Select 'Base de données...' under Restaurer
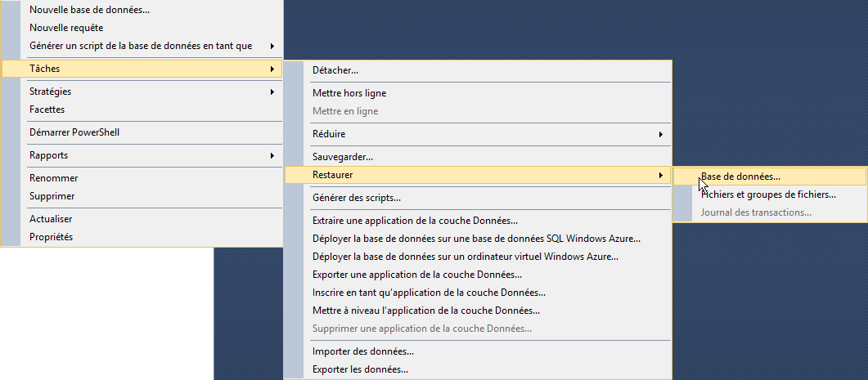Image resolution: width=868 pixels, height=380 pixels. point(740,176)
